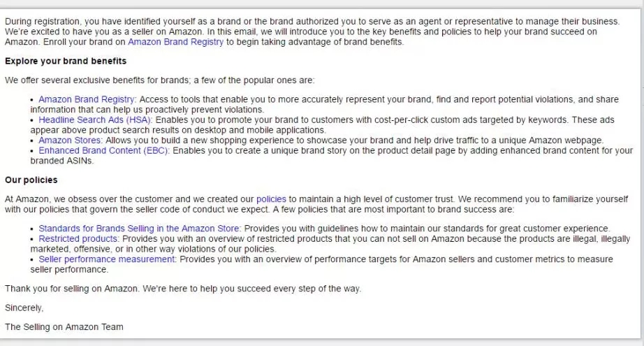Click the 'Sincerely,' closing line
644x346 pixels.
(x=24, y=308)
